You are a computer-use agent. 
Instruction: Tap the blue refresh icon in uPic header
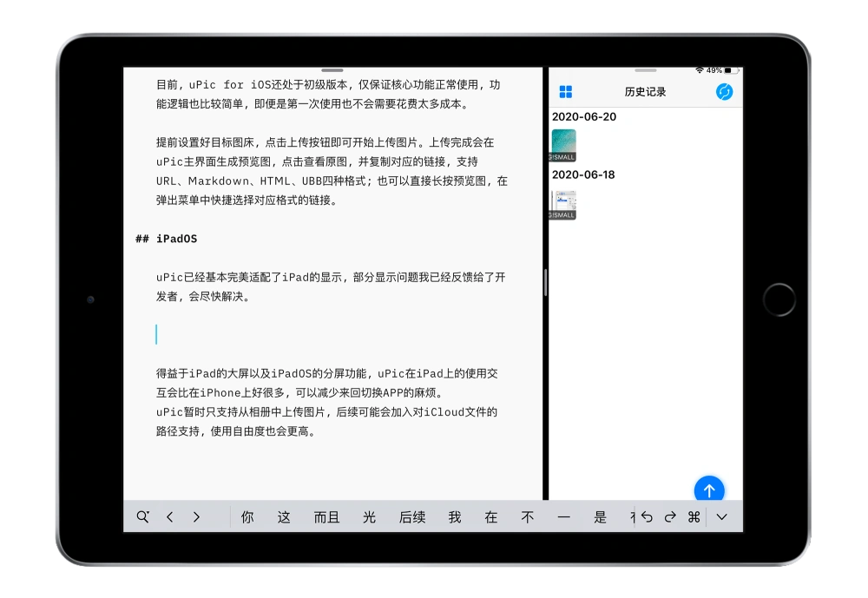coord(724,92)
